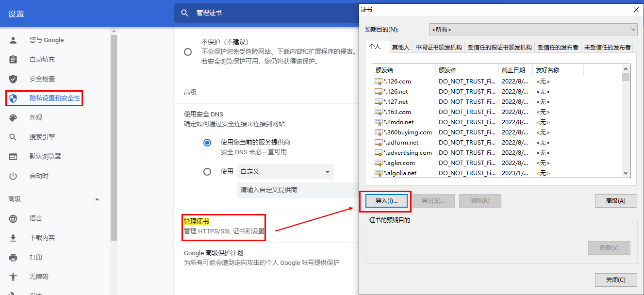
Task: Click certificate icon of *.126.com row
Action: [x=379, y=82]
